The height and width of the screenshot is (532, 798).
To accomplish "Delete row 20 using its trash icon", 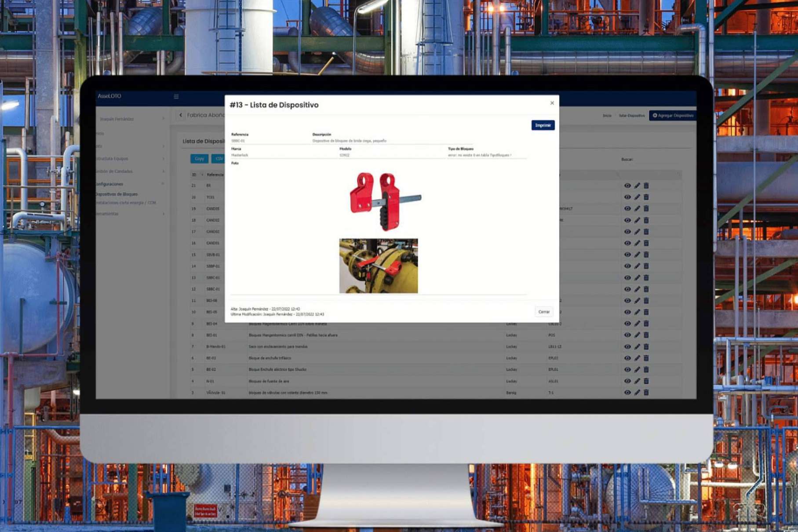I will 646,197.
